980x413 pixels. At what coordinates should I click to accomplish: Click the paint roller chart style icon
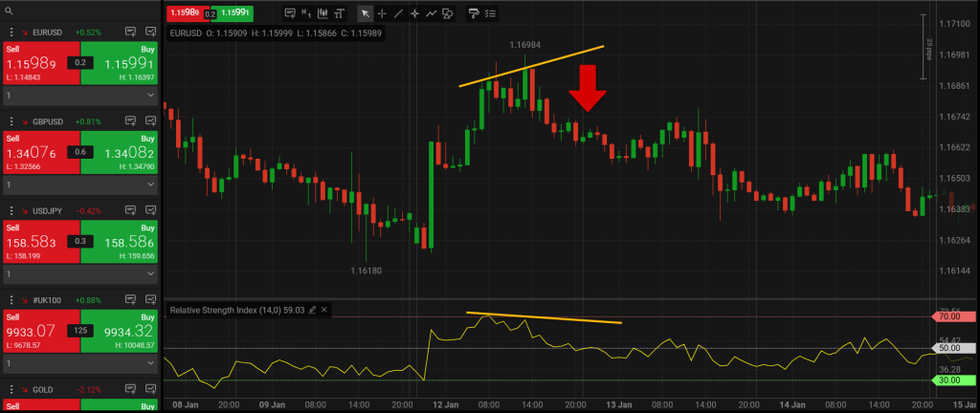[473, 13]
